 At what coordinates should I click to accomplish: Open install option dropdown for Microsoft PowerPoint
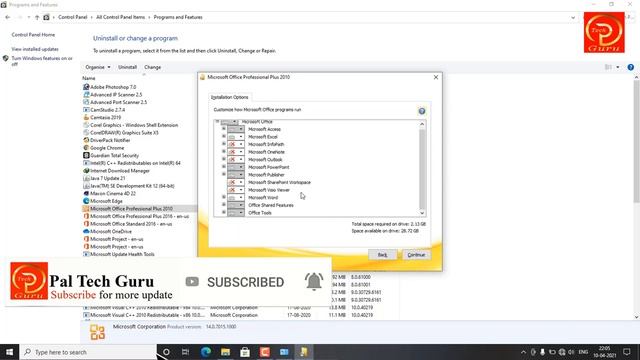coord(236,167)
